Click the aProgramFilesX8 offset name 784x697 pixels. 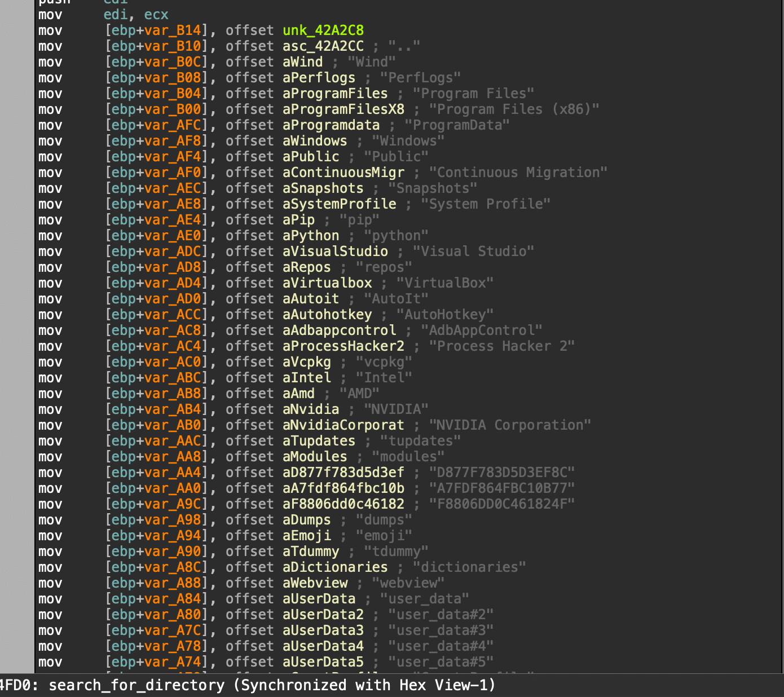[x=343, y=109]
